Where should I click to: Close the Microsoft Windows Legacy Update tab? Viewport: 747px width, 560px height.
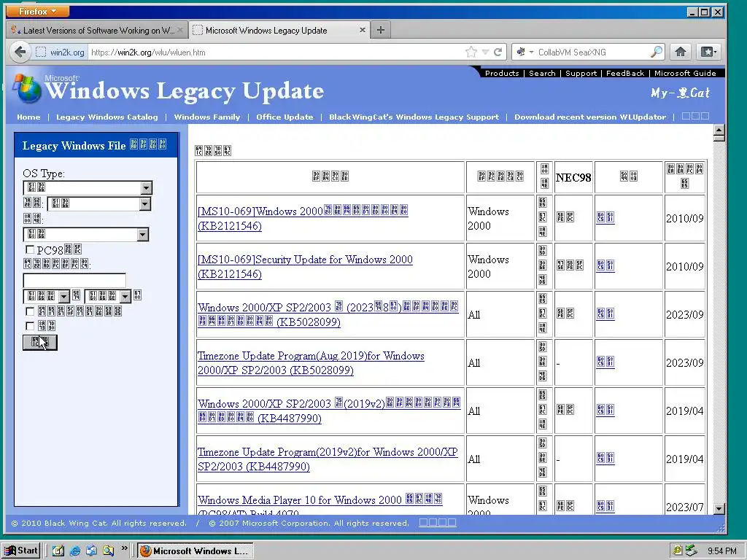tap(362, 30)
